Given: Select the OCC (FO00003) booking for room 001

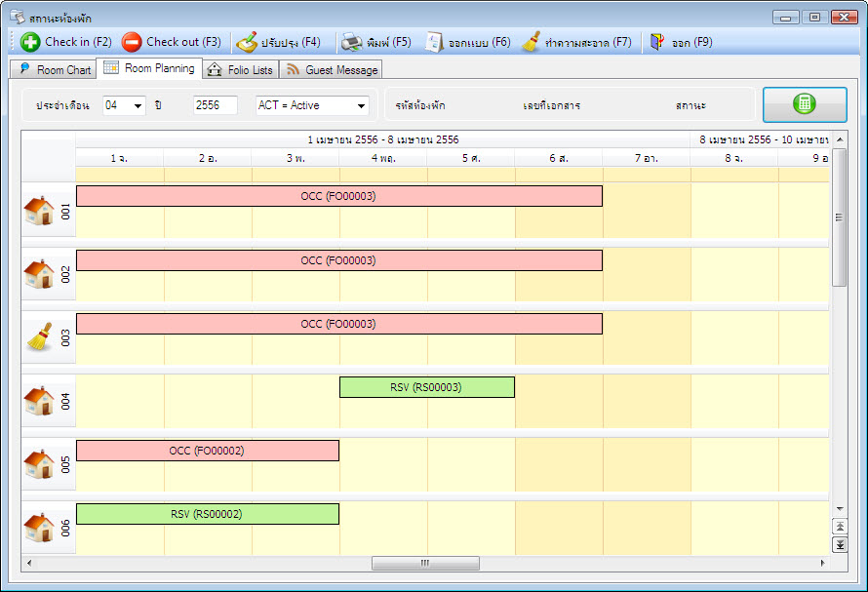Looking at the screenshot, I should click(339, 196).
